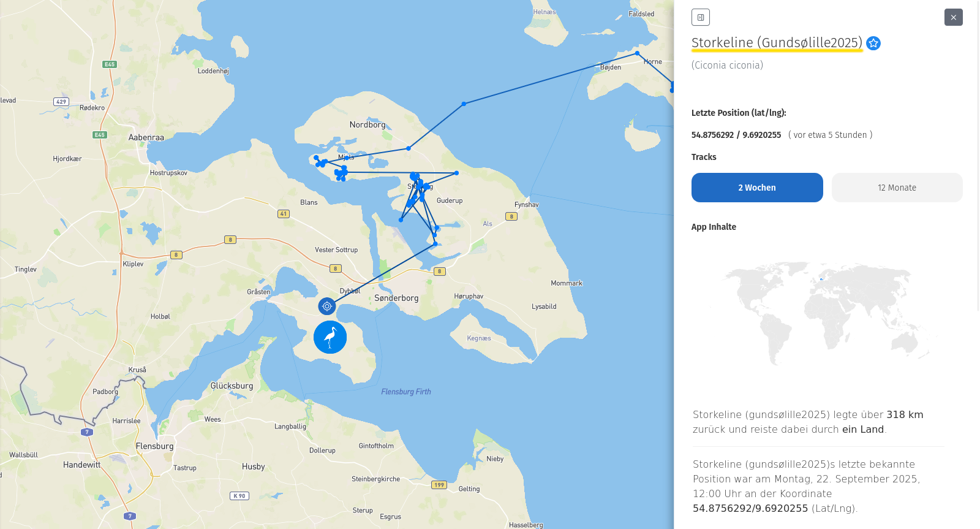Click the K 90 road shield near Husby
The image size is (980, 529).
pyautogui.click(x=239, y=496)
